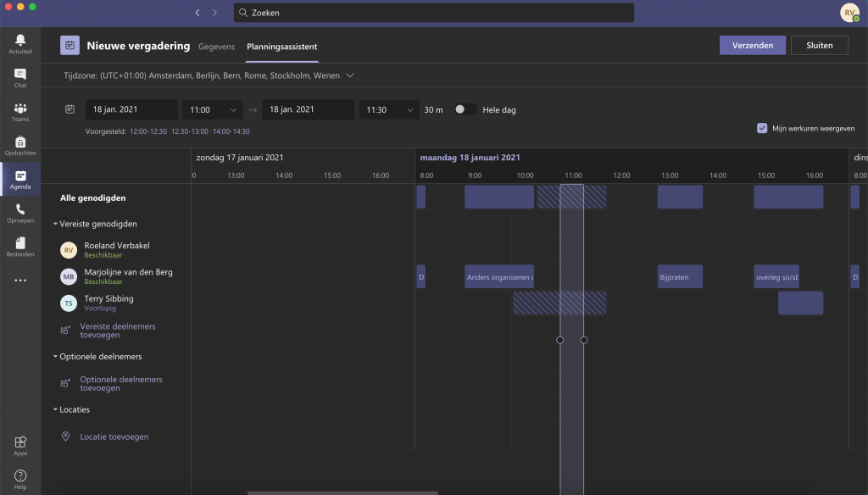Click the horizontal scrollbar at bottom
Image resolution: width=868 pixels, height=495 pixels.
(342, 492)
